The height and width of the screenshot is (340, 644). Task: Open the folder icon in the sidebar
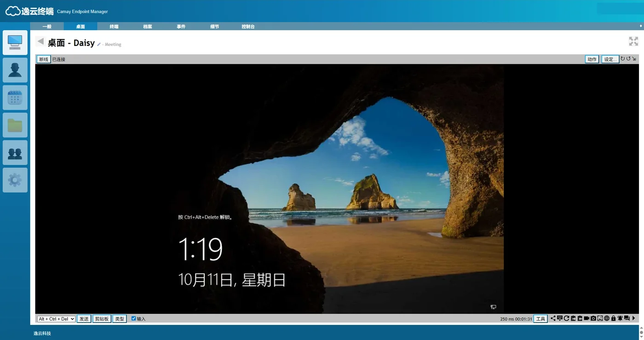pos(15,125)
